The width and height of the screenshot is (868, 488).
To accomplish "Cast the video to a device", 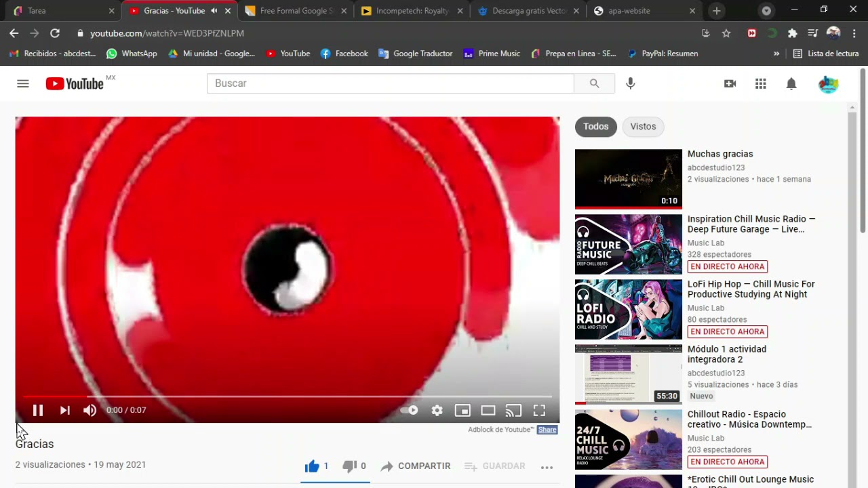I will [x=513, y=410].
